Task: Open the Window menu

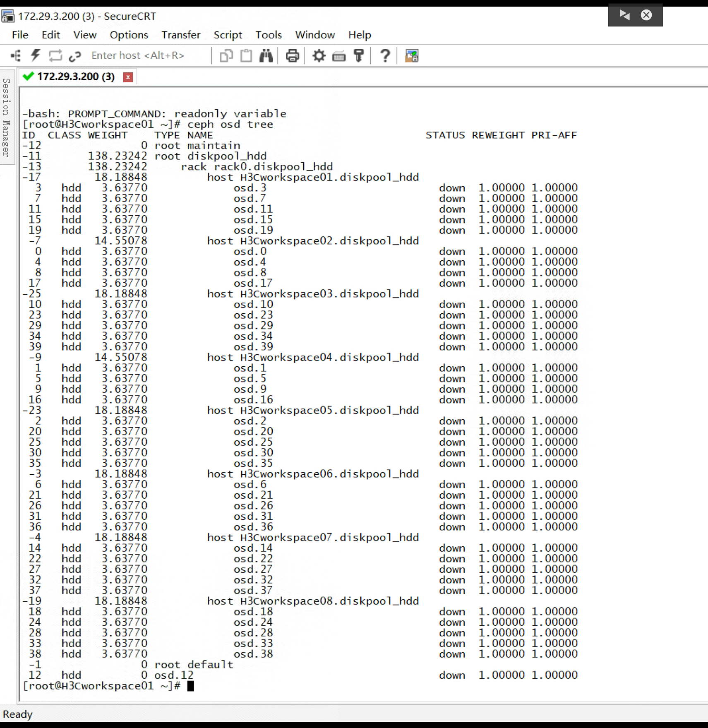Action: pos(315,35)
